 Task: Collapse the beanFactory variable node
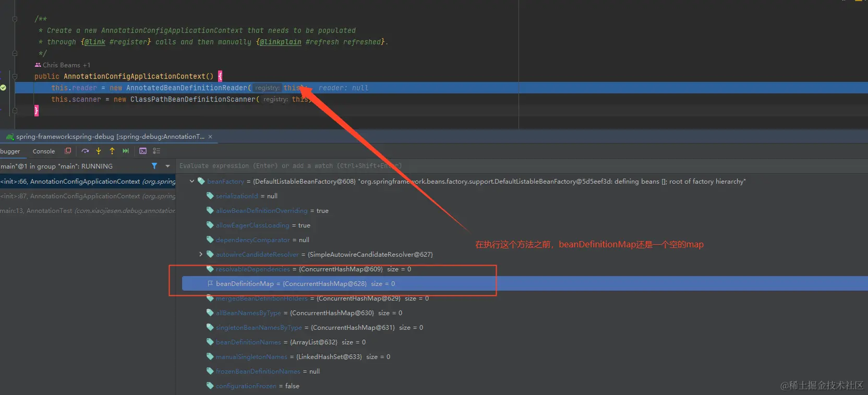pyautogui.click(x=192, y=181)
